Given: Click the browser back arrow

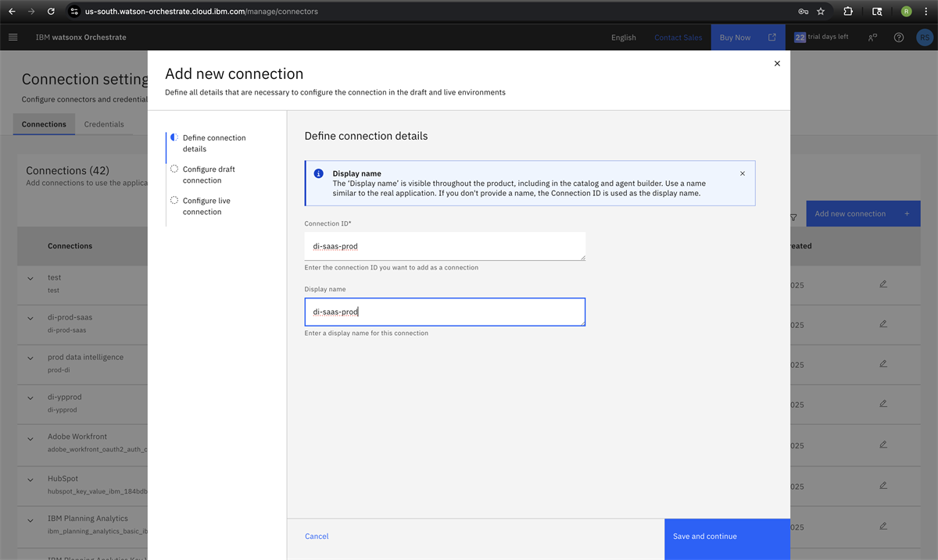Looking at the screenshot, I should [11, 12].
